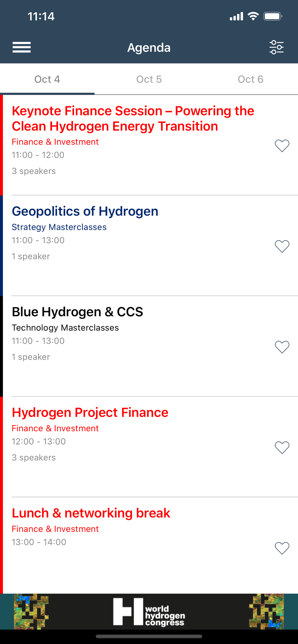Screen dimensions: 298x644
Task: Switch to the Oct 4 tab
Action: [47, 79]
